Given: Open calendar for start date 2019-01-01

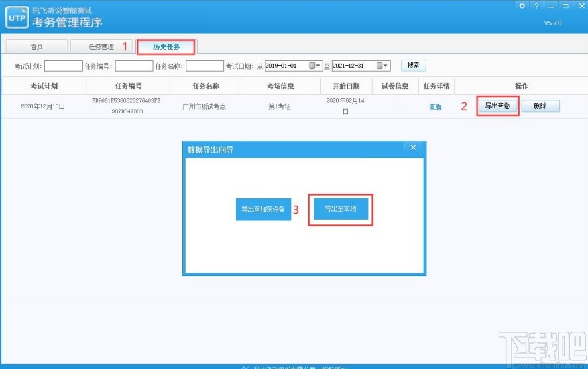Looking at the screenshot, I should [314, 66].
